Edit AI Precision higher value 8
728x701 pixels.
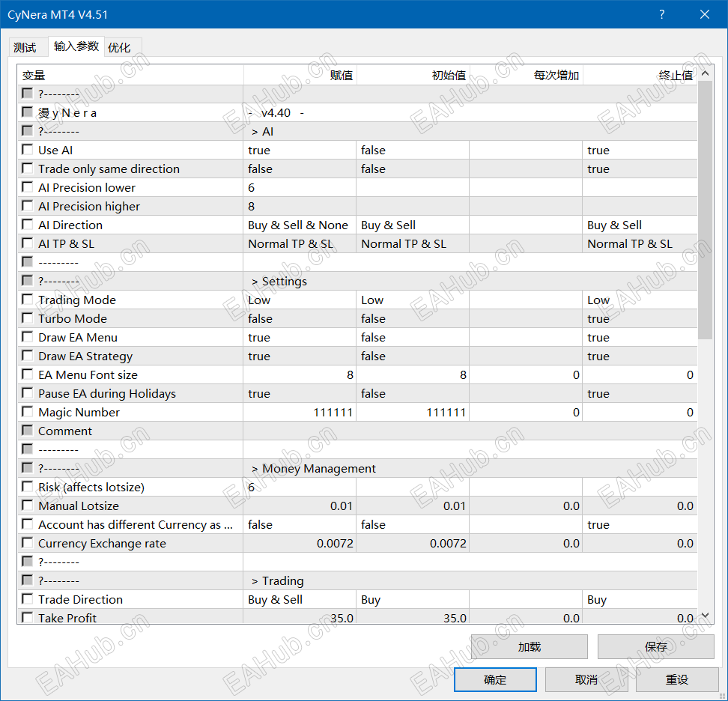pos(300,206)
